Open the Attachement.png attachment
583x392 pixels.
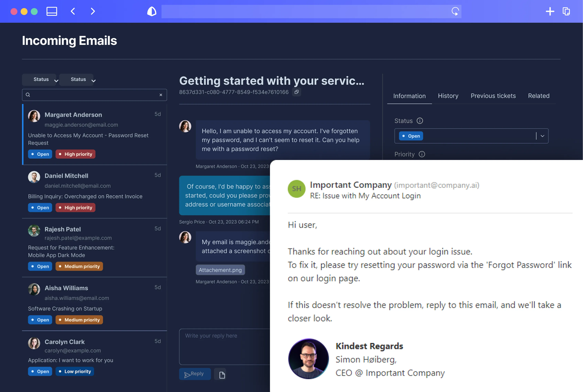click(x=220, y=270)
